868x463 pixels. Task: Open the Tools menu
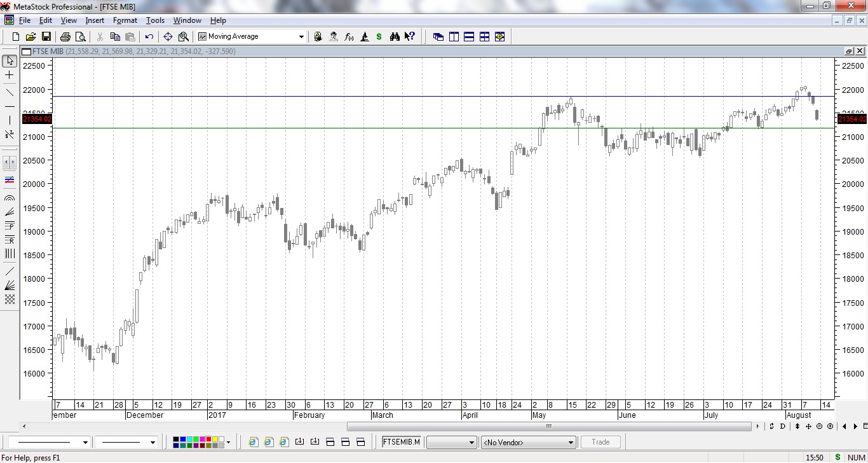156,20
